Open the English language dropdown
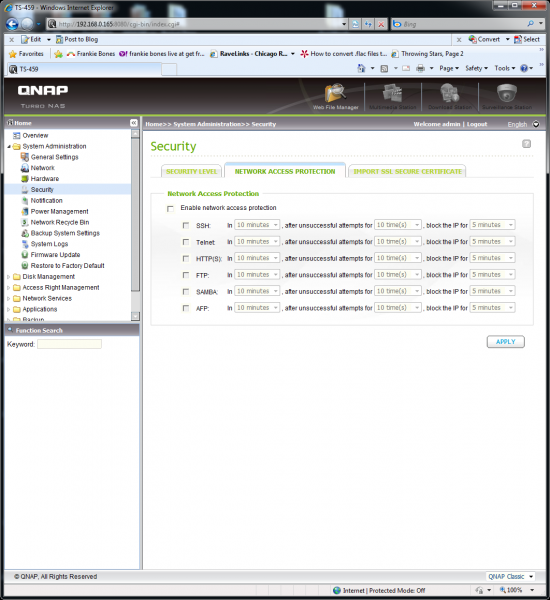 536,124
